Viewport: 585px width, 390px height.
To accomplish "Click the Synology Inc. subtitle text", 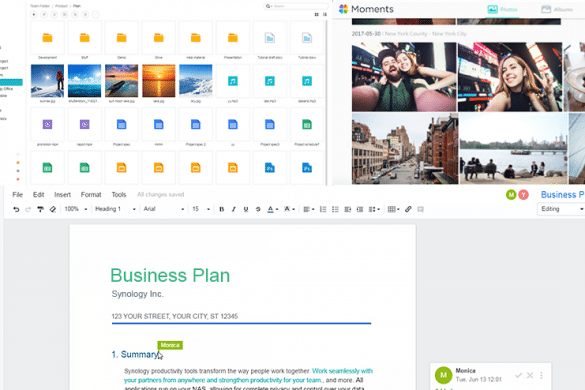I will [137, 294].
